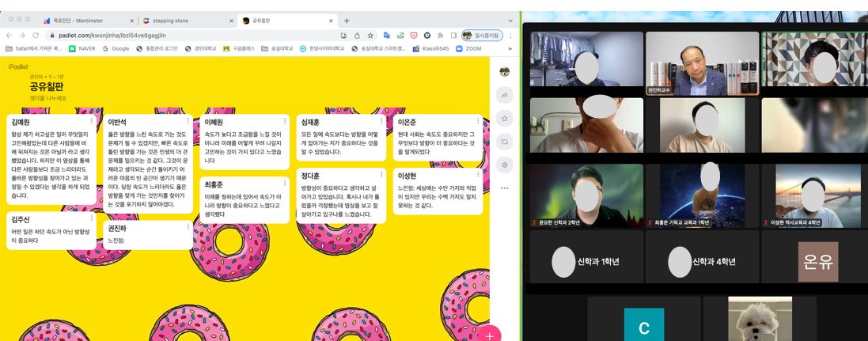Open the ZOOM bookmark in bookmarks bar

pos(469,48)
